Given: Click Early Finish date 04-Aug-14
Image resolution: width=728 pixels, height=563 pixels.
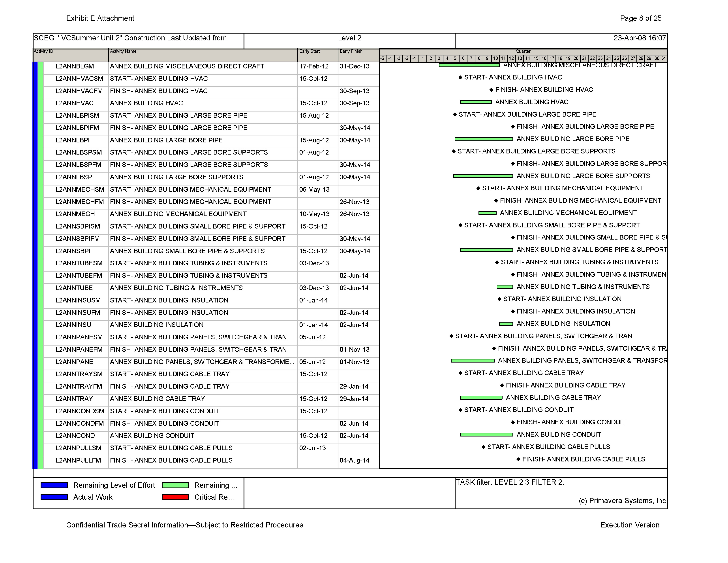Looking at the screenshot, I should (355, 460).
